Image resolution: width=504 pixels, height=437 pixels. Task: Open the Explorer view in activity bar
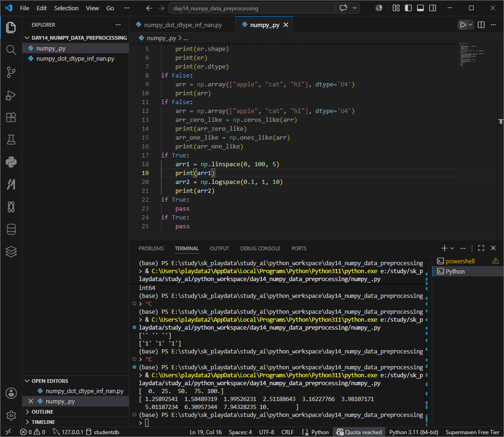(11, 28)
